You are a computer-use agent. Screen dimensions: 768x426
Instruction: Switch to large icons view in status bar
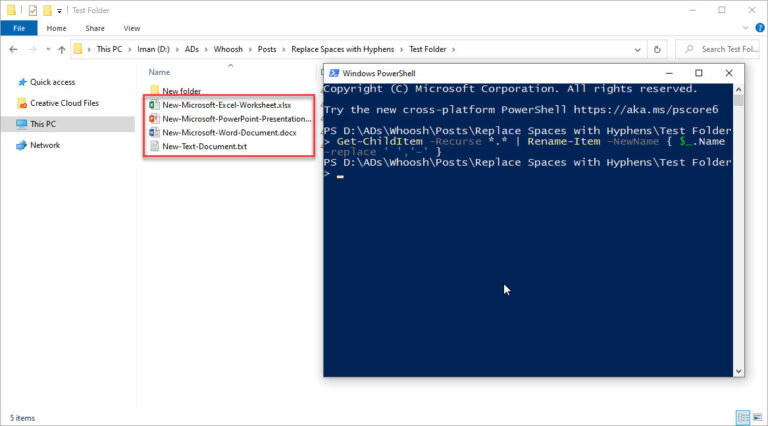[x=757, y=417]
